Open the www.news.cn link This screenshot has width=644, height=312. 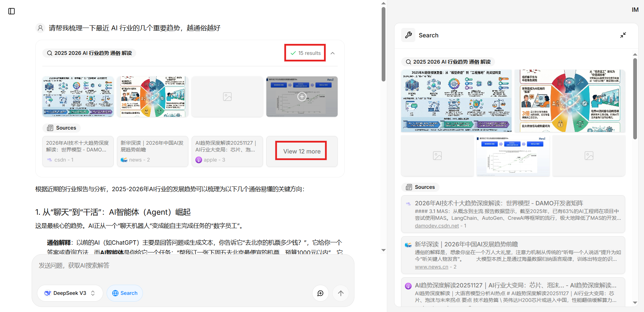(x=431, y=267)
